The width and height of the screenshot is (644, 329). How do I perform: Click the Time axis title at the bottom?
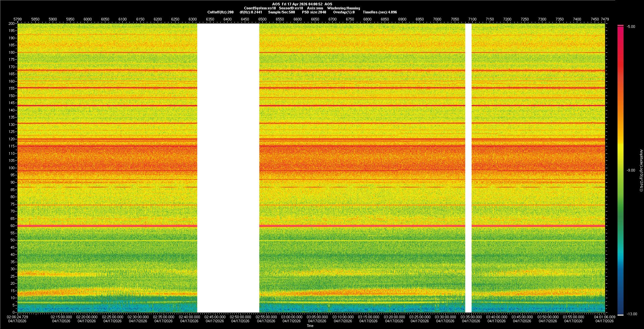(x=310, y=326)
